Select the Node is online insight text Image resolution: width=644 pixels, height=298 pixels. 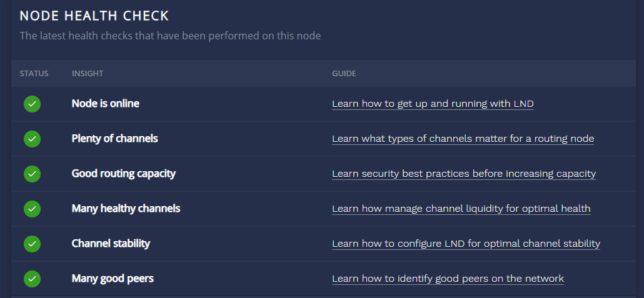106,104
